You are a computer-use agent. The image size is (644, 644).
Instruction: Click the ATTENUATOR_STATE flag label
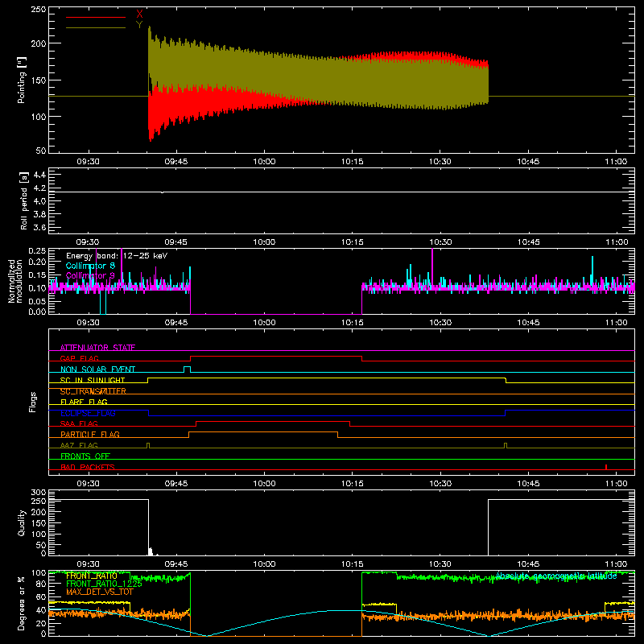pos(97,348)
